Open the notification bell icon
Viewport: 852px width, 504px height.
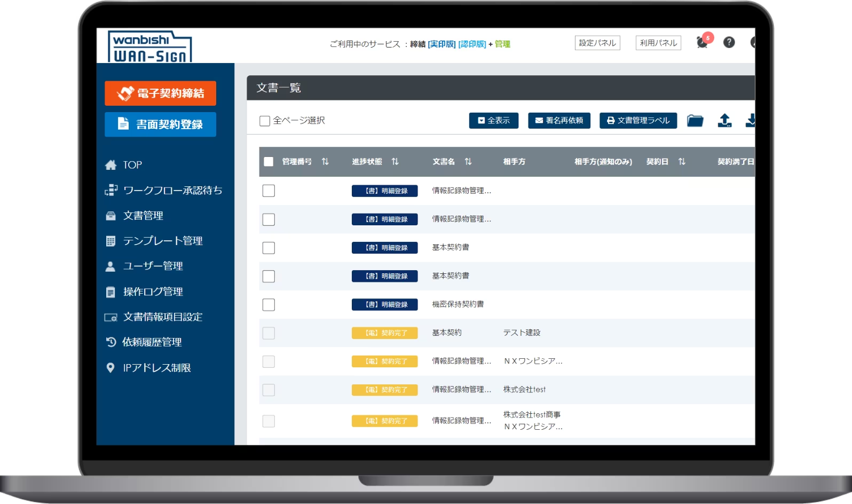click(703, 43)
